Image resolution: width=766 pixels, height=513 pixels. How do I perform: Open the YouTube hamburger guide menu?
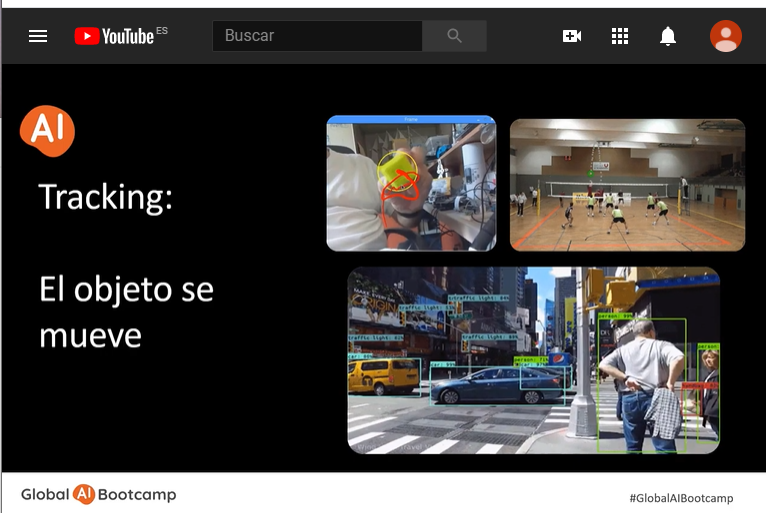pos(38,36)
